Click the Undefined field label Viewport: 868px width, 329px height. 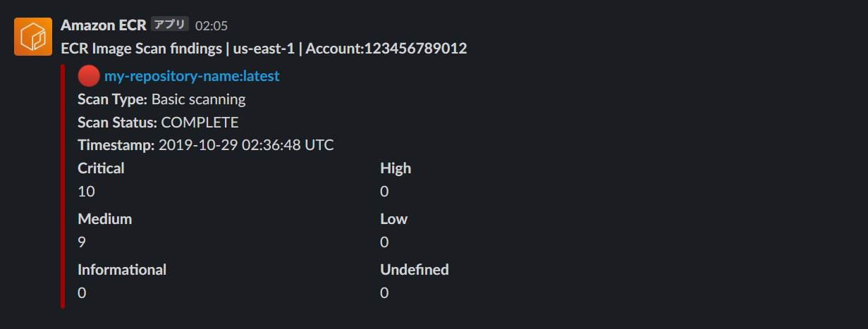415,270
